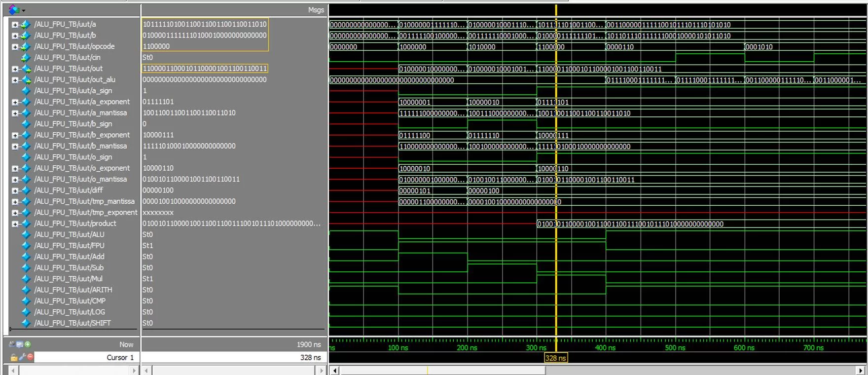Click the Cursor 1 name field
This screenshot has width=868, height=375.
tap(84, 357)
